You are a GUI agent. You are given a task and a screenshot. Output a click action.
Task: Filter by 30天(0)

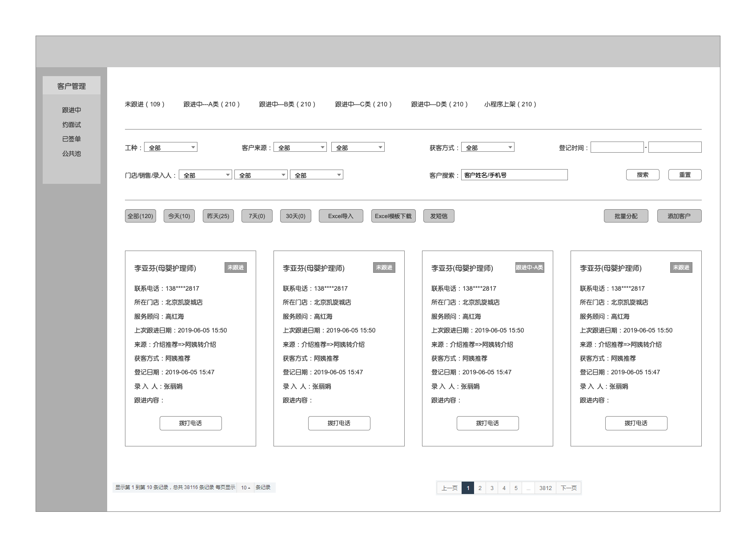[x=296, y=216]
